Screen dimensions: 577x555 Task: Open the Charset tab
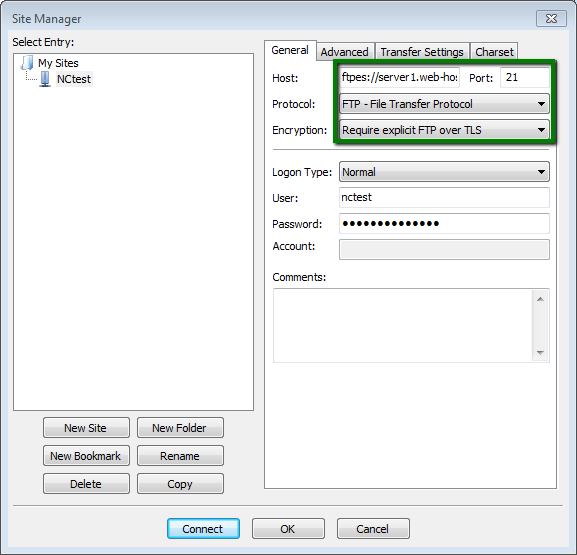[494, 52]
